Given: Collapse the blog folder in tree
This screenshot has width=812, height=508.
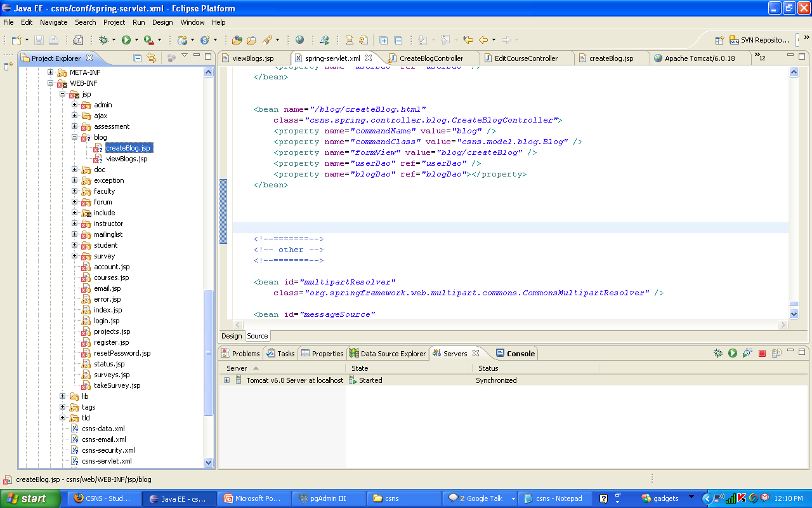Looking at the screenshot, I should click(x=74, y=137).
